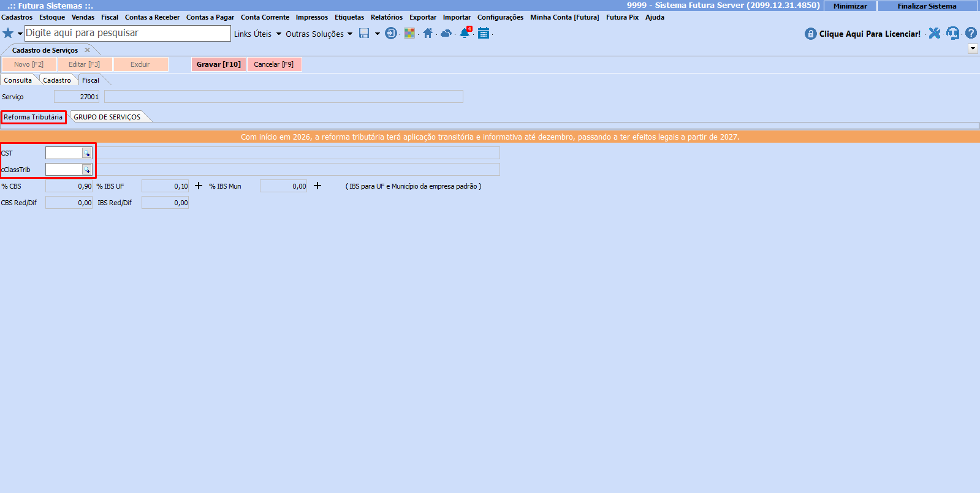Open the notifications bell icon

pyautogui.click(x=465, y=33)
